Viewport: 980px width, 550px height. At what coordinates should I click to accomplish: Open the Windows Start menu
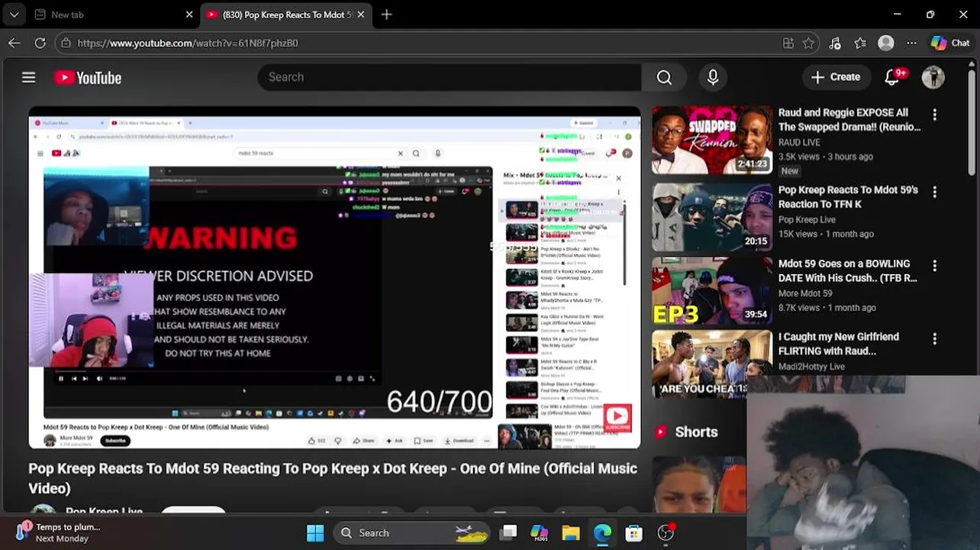point(314,533)
